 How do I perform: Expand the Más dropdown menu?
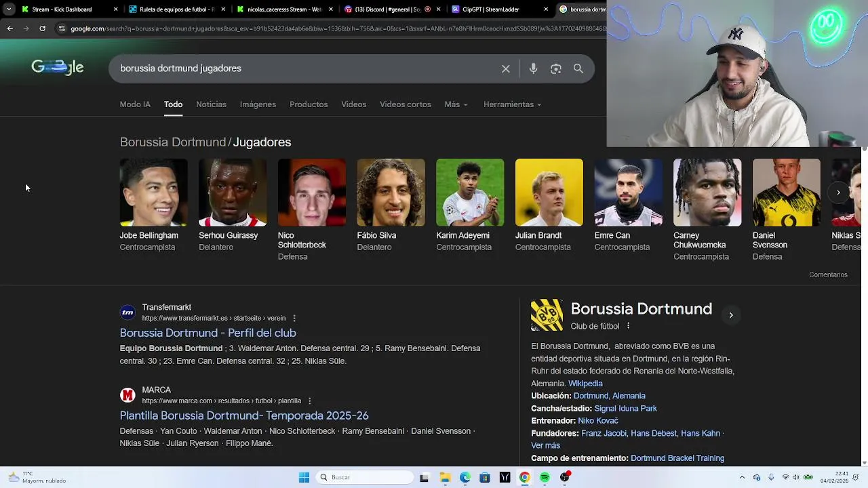(456, 104)
